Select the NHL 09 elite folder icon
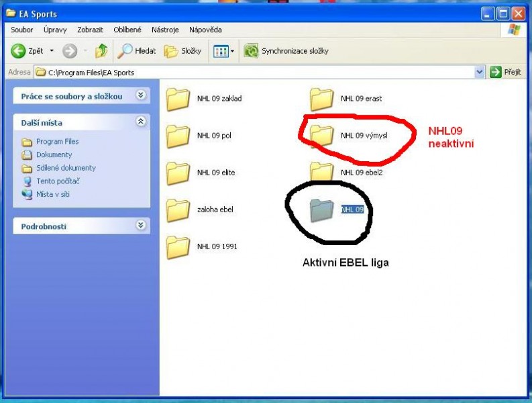 (178, 173)
